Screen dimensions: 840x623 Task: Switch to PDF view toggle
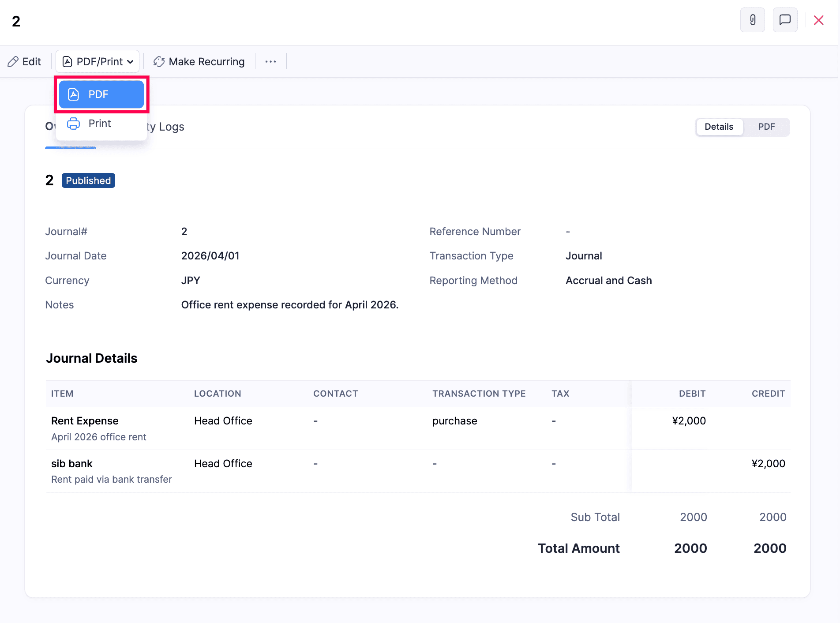766,127
